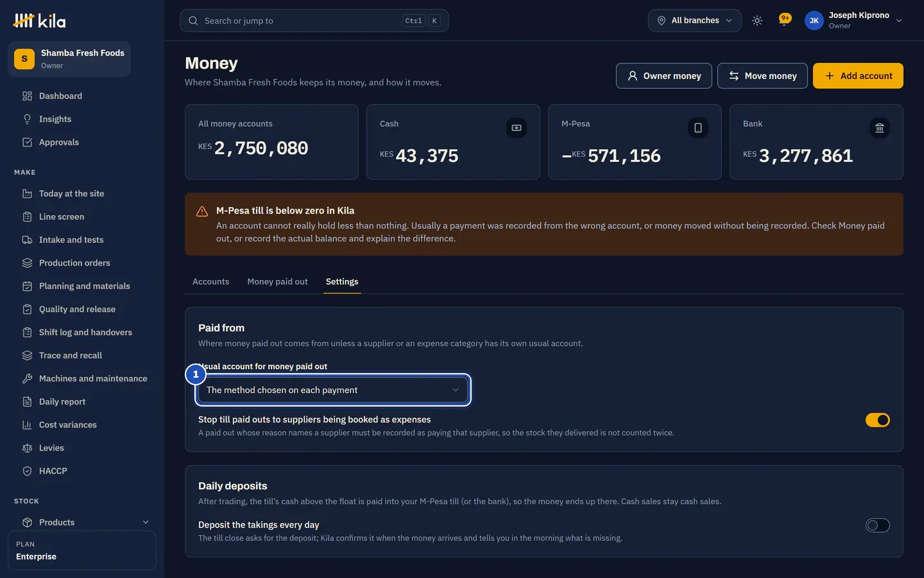Open the All branches selector
Image resolution: width=924 pixels, height=578 pixels.
(694, 21)
